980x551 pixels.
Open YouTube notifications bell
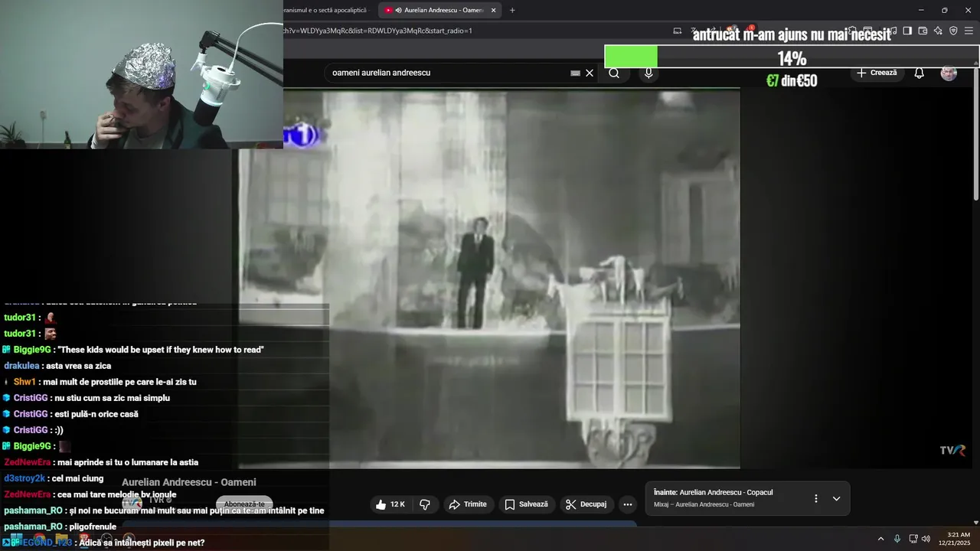click(x=920, y=73)
